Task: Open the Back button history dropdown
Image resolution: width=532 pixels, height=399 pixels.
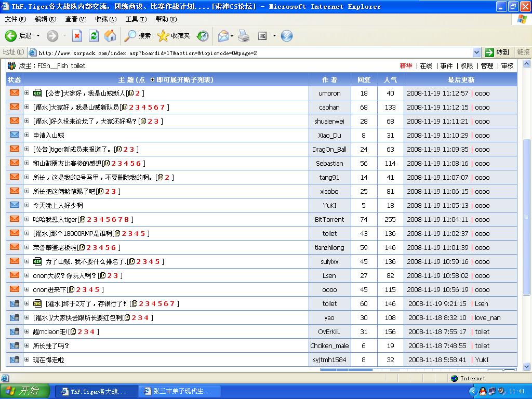Action: tap(38, 36)
